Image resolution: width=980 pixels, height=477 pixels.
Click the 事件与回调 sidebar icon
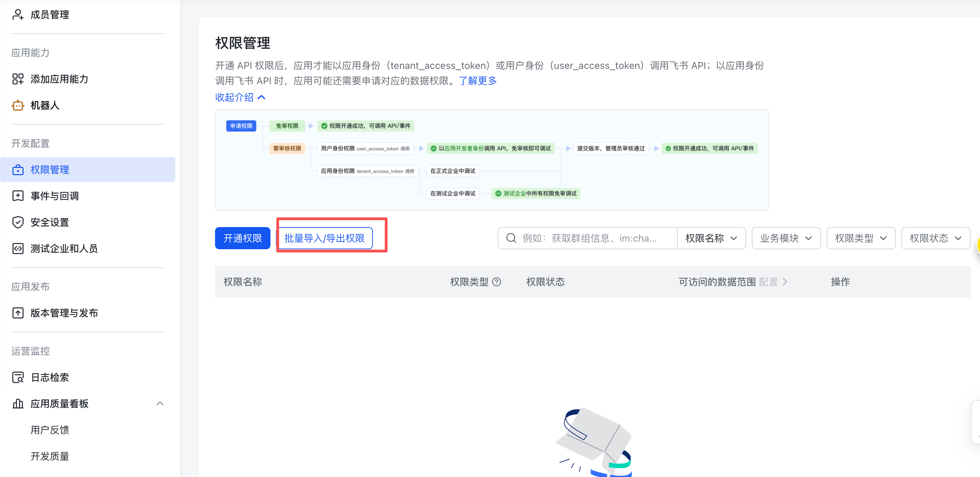click(18, 196)
